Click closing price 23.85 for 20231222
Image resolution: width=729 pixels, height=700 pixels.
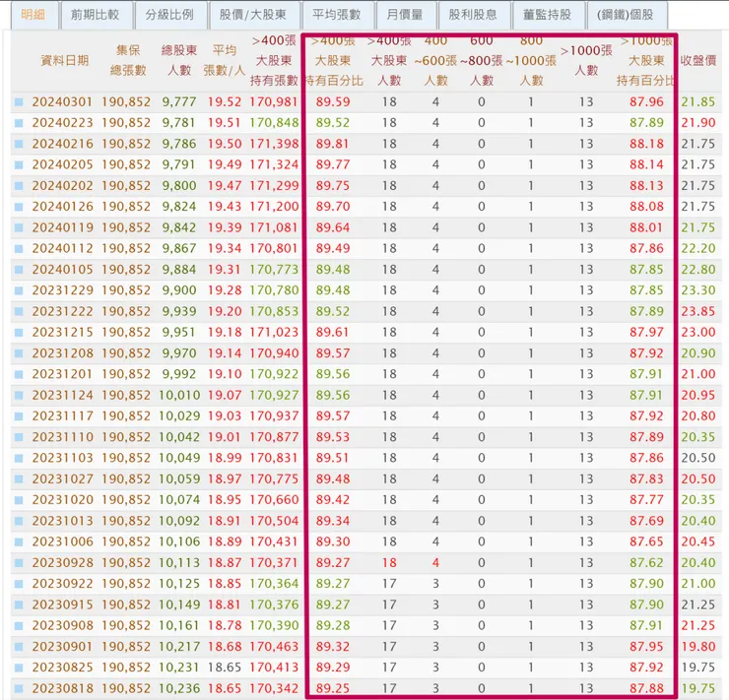click(x=698, y=312)
